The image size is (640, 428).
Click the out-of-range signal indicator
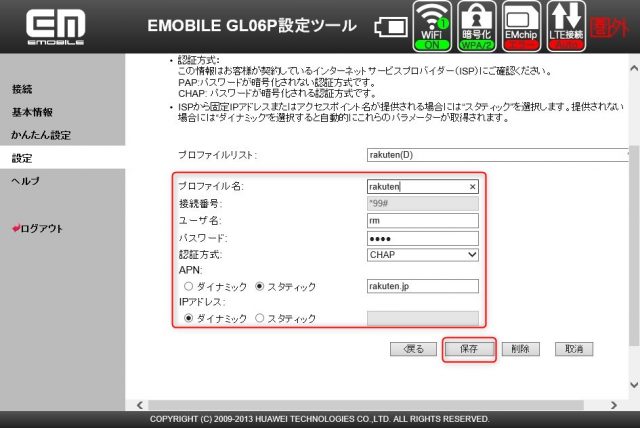click(x=609, y=28)
